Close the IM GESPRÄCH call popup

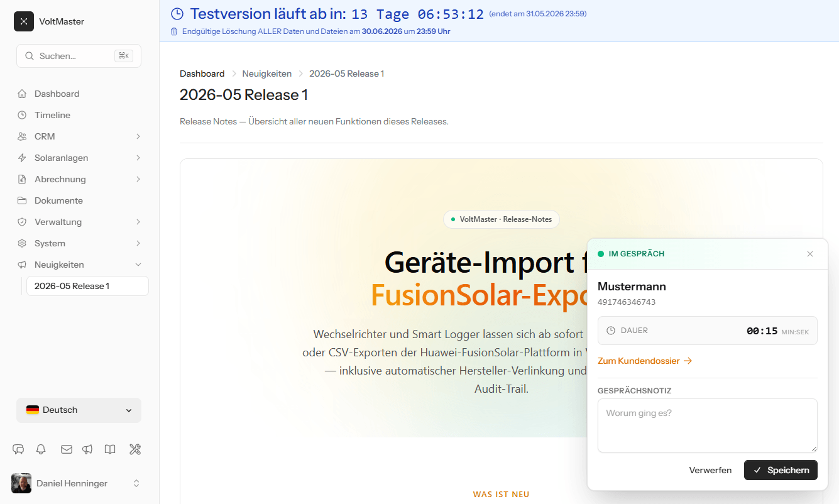pos(810,254)
